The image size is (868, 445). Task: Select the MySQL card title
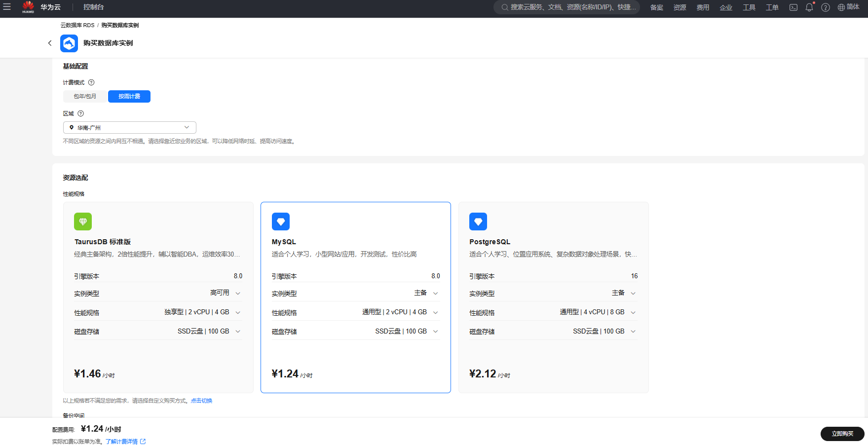(284, 242)
